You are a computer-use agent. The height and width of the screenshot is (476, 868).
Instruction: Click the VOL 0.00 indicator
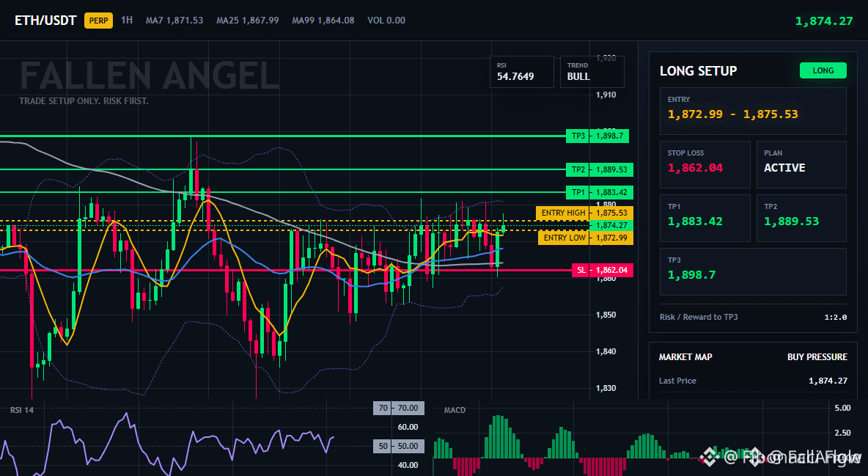386,20
